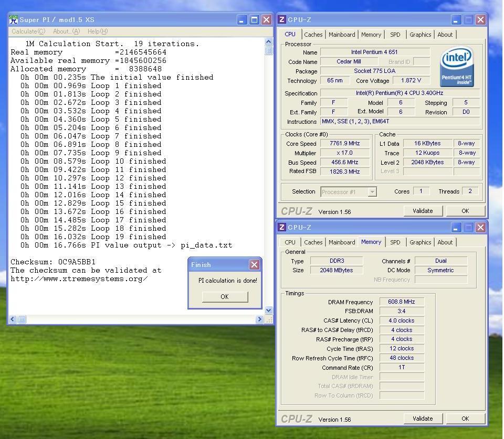Switch to Caches tab in top CPU-Z
The width and height of the screenshot is (504, 439).
pyautogui.click(x=313, y=35)
